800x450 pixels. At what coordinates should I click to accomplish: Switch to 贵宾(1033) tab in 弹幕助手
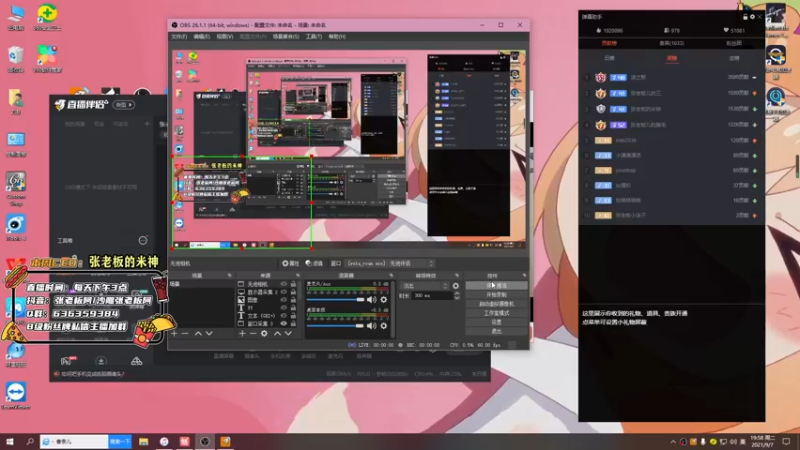(x=671, y=43)
